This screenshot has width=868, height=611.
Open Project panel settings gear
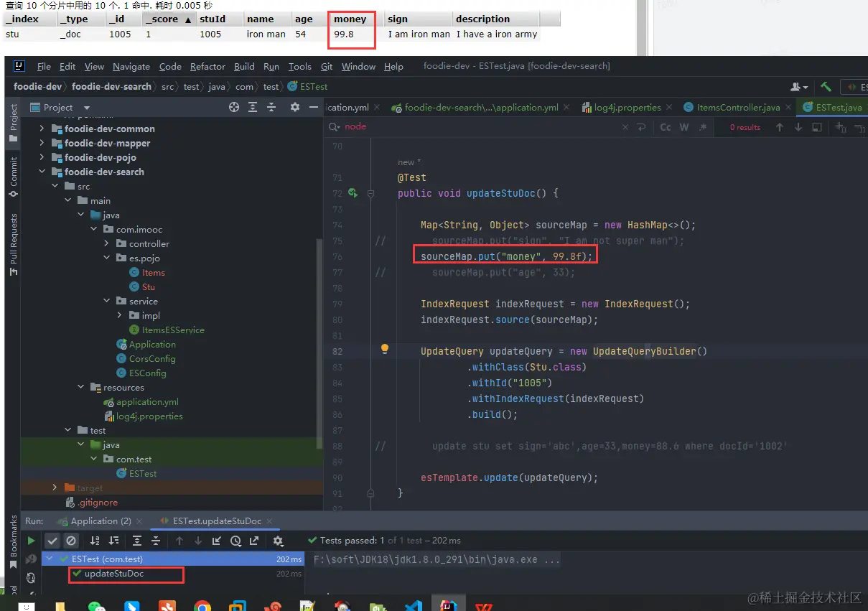[294, 107]
